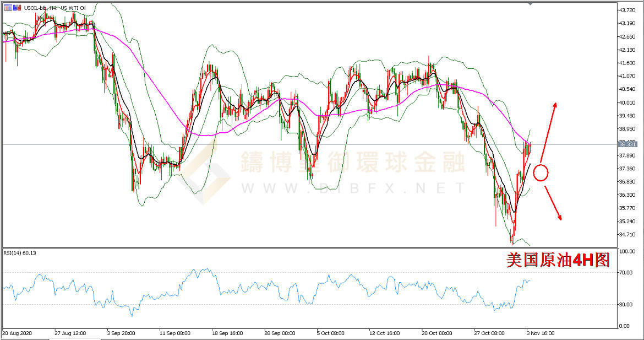Click the 20 Aug 2020 date label
Screen dimensions: 644x340
[18, 333]
